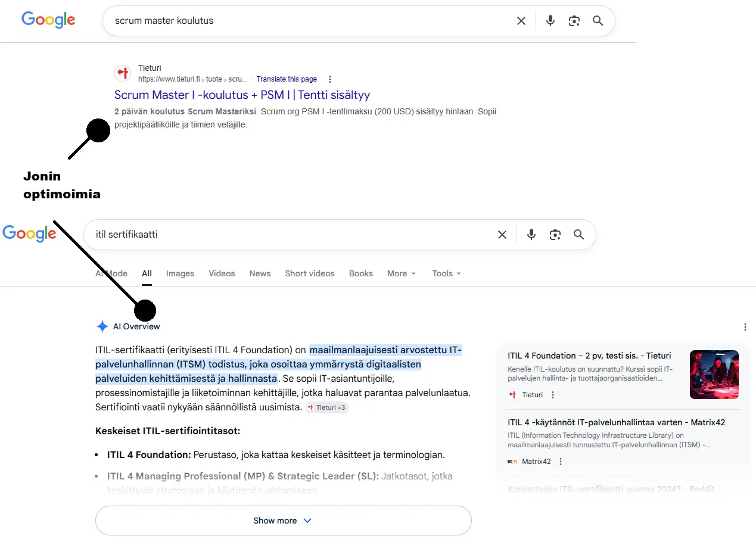Open the ITIL 4 Foundation card thumbnail
756x539 pixels.
click(x=714, y=375)
